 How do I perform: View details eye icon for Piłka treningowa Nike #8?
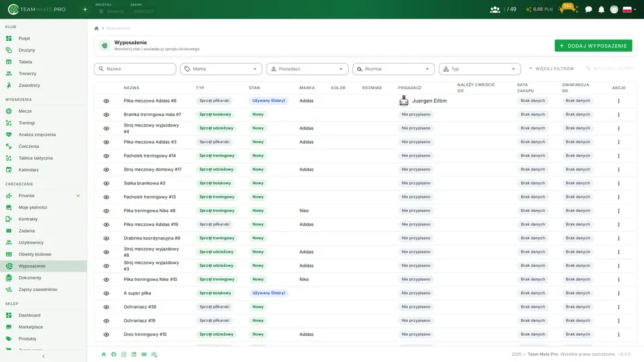107,211
